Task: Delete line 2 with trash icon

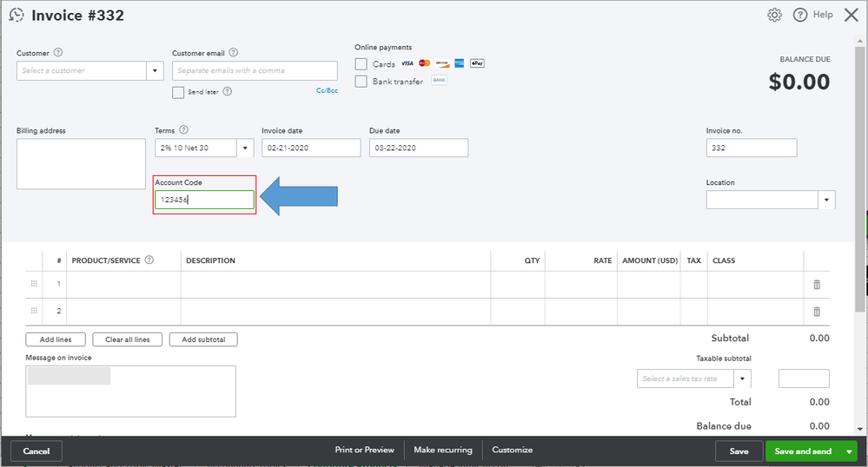Action: (x=816, y=312)
